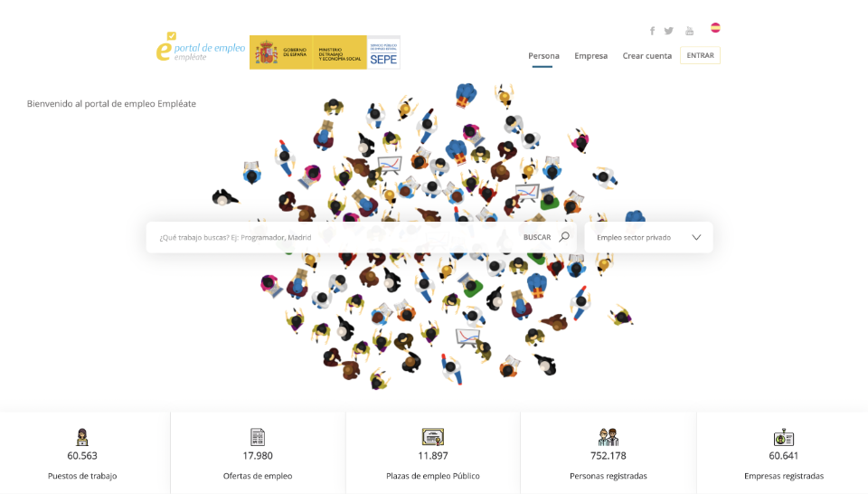Click the Personas registradas people icon
The width and height of the screenshot is (868, 494).
point(609,437)
